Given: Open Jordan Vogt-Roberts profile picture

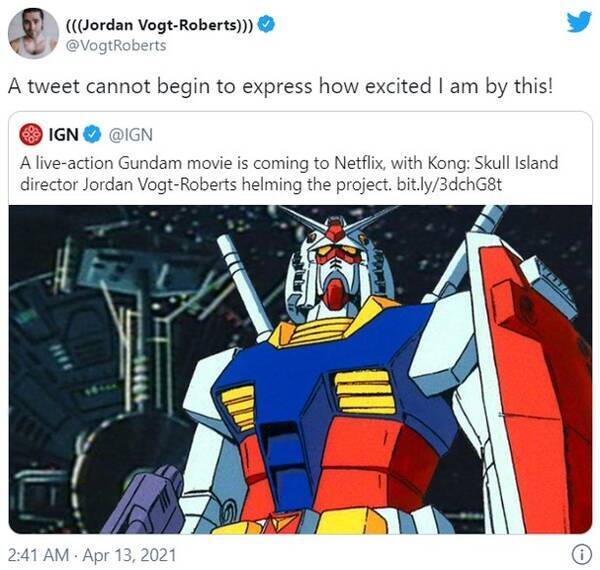Looking at the screenshot, I should coord(33,34).
